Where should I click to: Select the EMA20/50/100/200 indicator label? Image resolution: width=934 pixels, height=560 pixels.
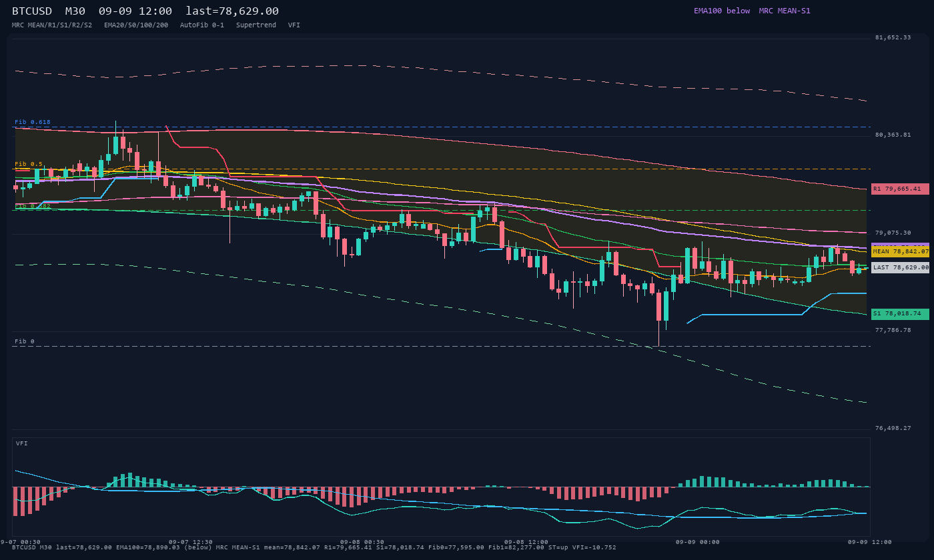click(136, 25)
